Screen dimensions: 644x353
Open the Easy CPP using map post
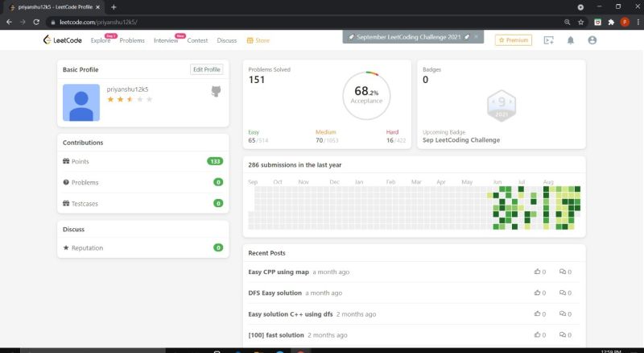click(x=279, y=272)
